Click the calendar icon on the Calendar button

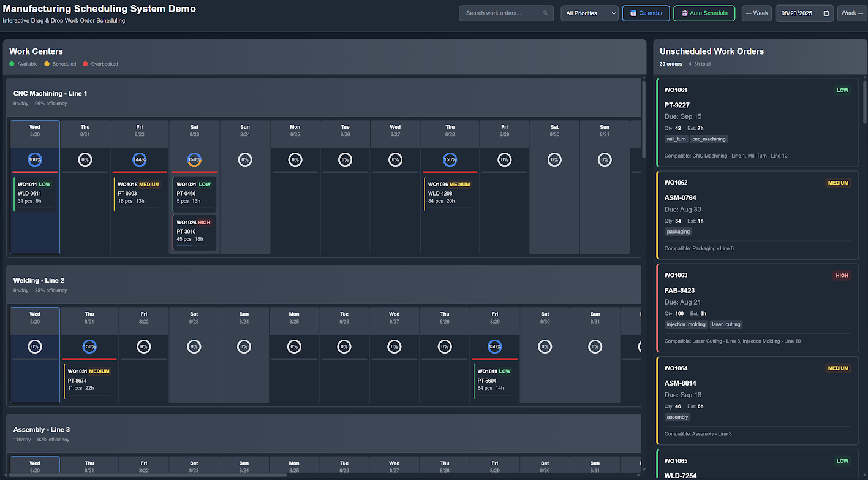click(x=632, y=13)
